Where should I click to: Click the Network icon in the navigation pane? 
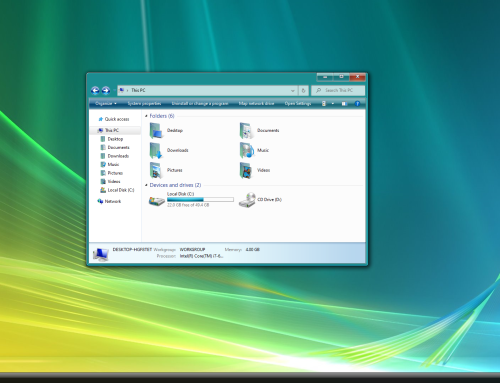[x=100, y=201]
